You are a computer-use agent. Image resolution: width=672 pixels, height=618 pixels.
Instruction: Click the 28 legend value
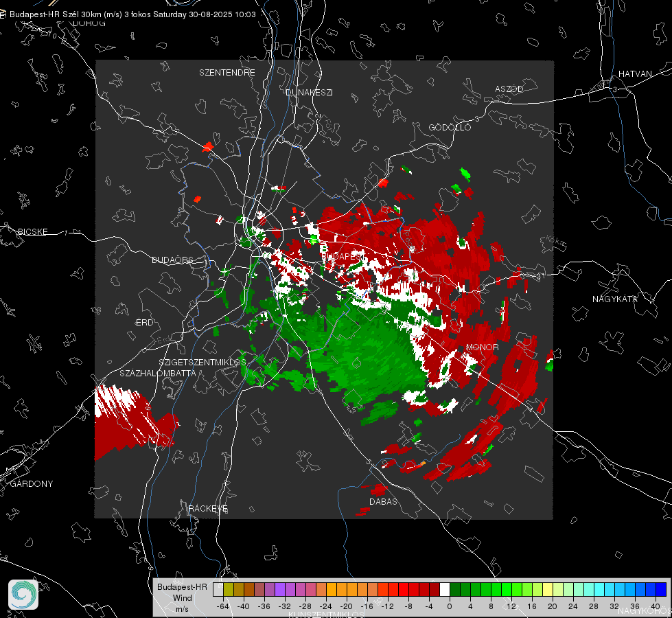(594, 606)
